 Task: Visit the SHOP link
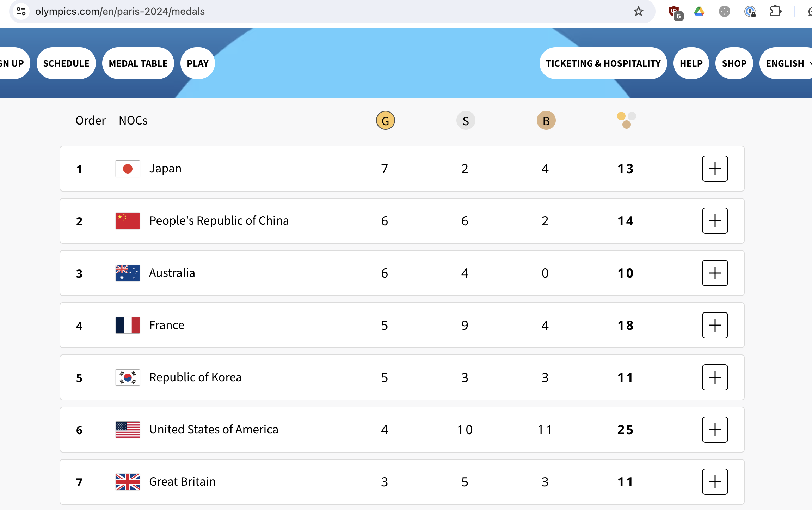click(x=734, y=63)
